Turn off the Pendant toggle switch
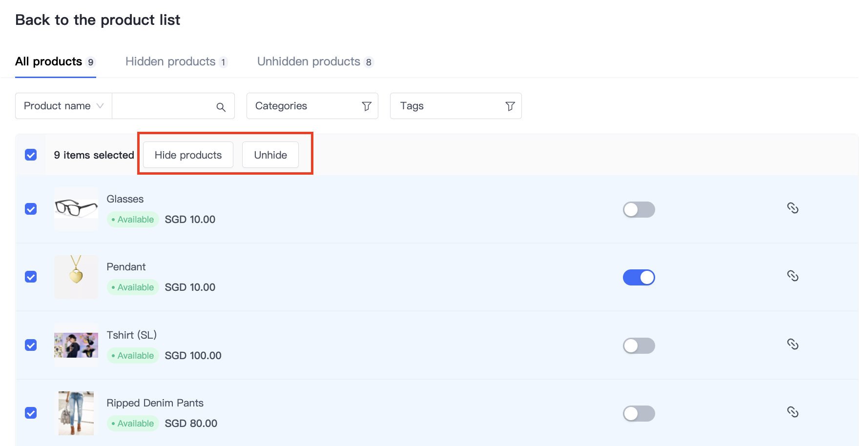The height and width of the screenshot is (446, 868). (x=639, y=278)
